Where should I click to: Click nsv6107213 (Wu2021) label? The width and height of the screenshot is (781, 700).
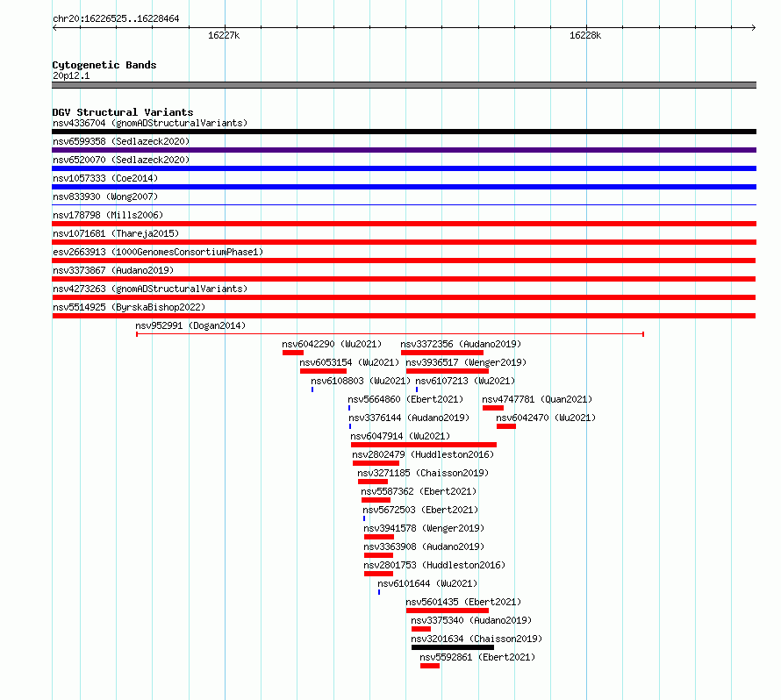click(465, 381)
